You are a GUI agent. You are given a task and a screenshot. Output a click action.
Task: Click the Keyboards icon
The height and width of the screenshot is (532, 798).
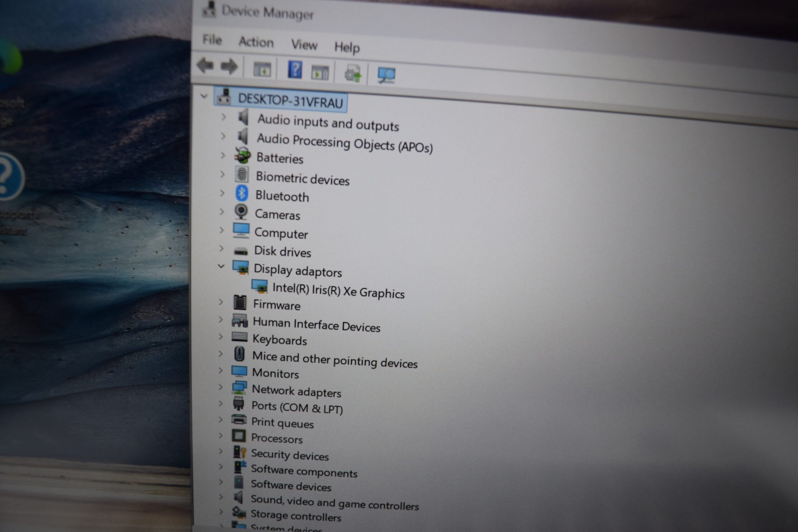pos(239,337)
